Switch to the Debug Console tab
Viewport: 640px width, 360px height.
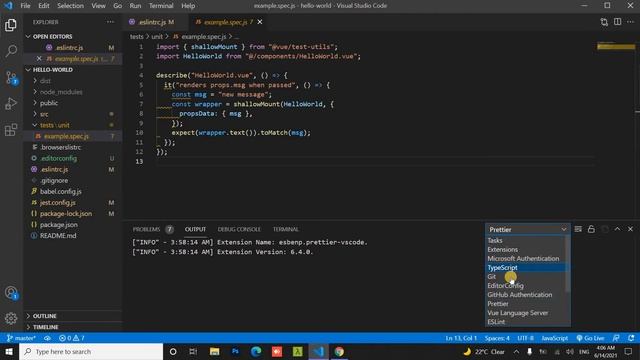[239, 229]
